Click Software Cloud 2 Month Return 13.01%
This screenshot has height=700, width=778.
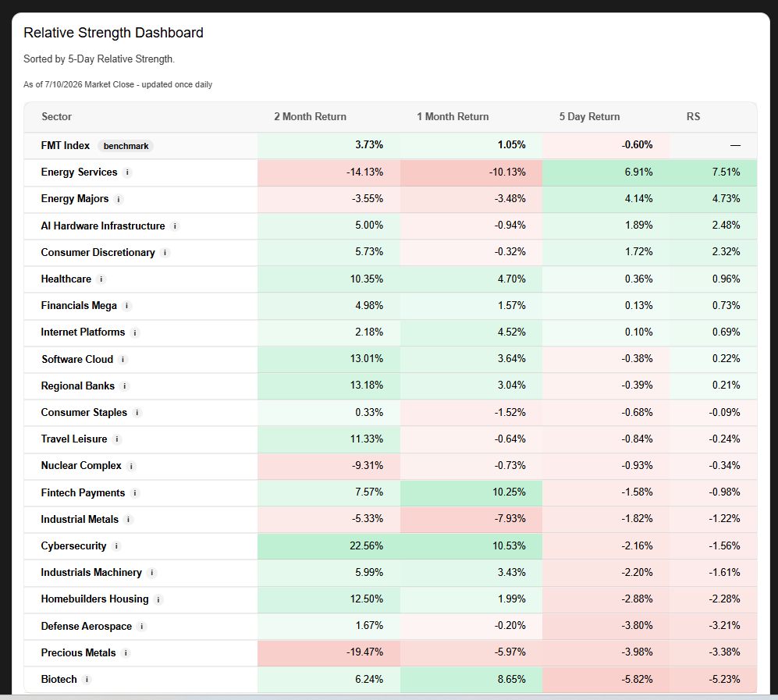click(367, 359)
